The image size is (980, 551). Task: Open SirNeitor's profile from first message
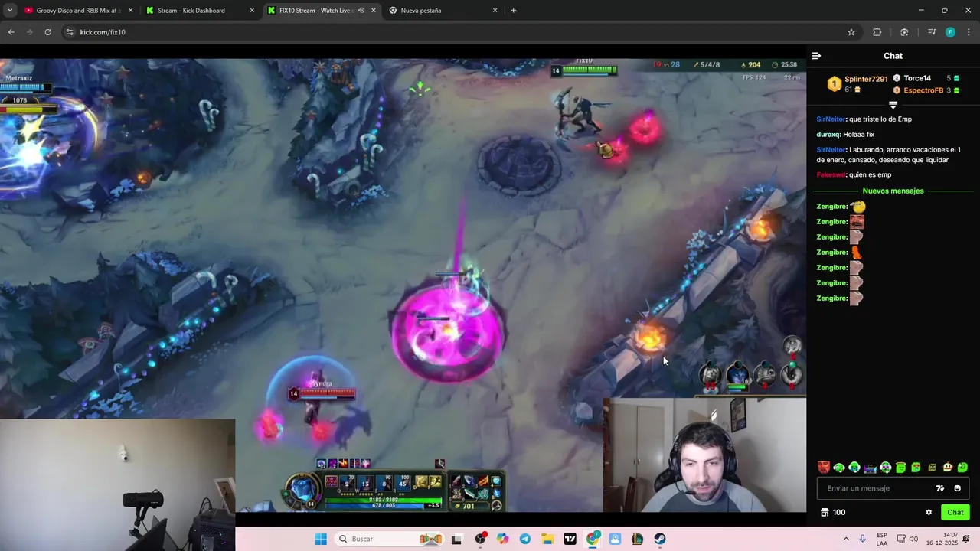[831, 119]
